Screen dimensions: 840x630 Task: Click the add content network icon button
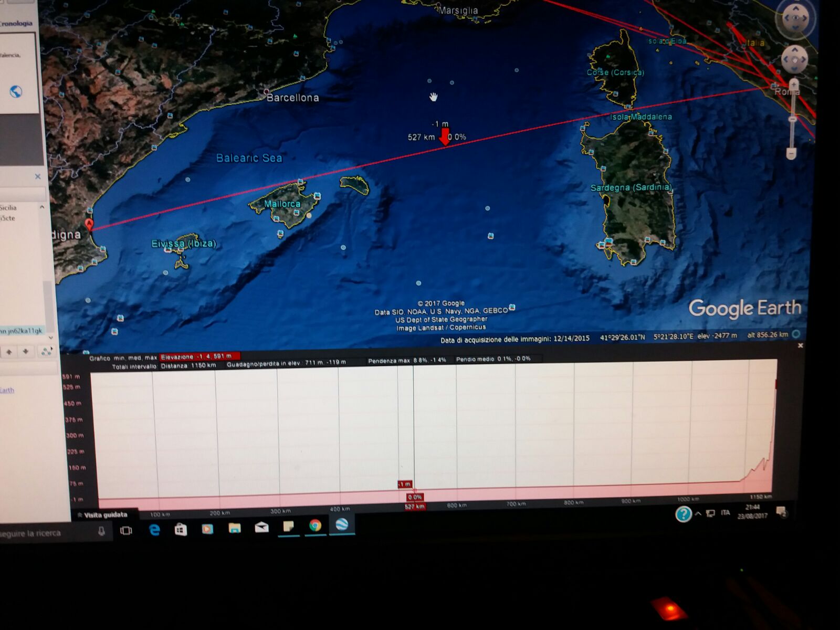[46, 351]
